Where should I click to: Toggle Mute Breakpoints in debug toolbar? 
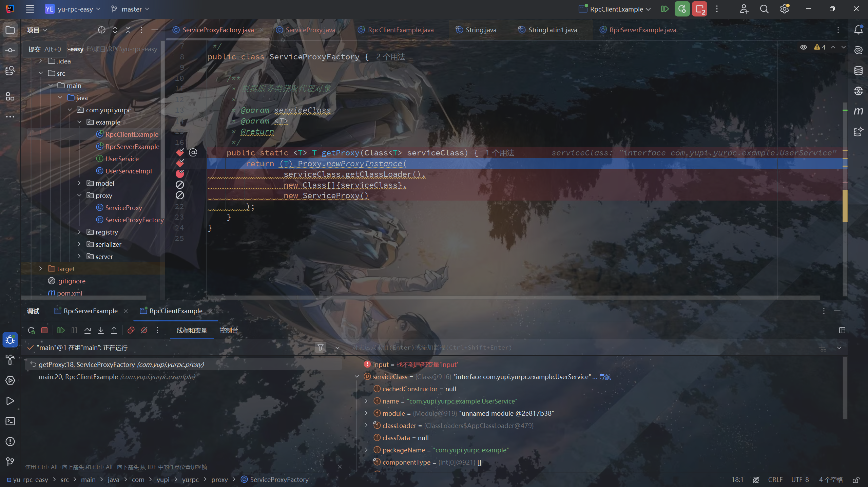coord(144,330)
